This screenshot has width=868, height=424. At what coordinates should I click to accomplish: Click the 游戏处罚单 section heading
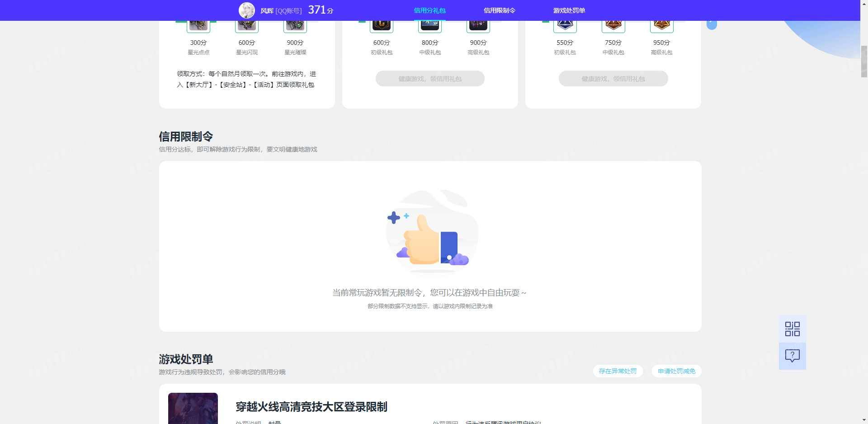tap(186, 359)
